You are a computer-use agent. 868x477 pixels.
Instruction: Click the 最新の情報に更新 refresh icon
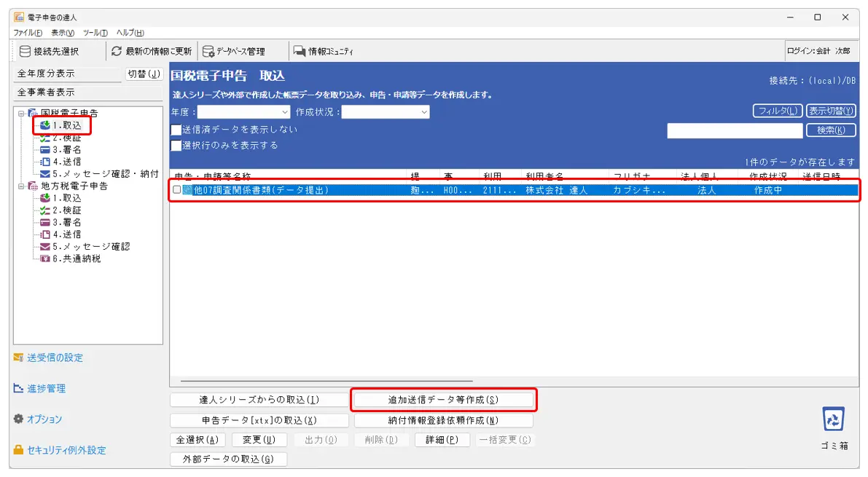tap(117, 51)
